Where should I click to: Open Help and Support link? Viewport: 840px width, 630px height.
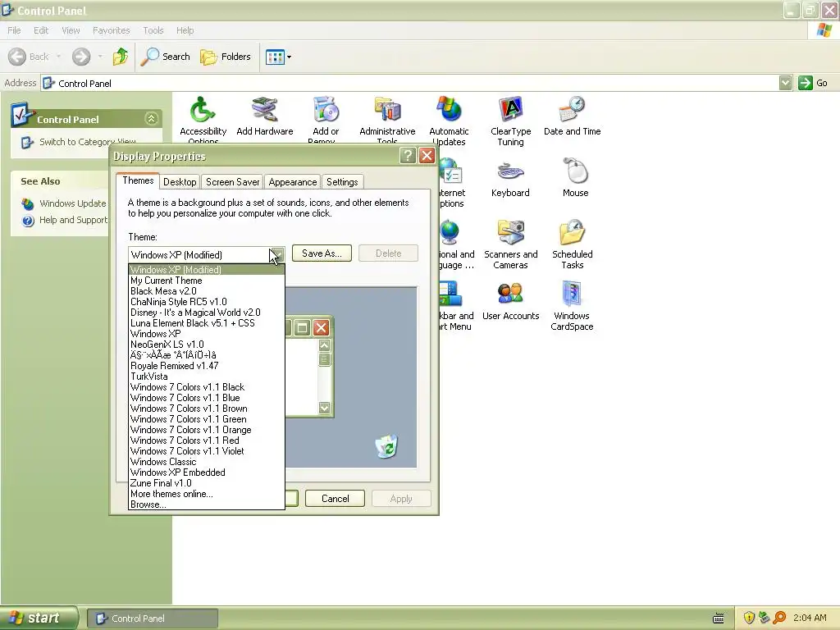[73, 220]
